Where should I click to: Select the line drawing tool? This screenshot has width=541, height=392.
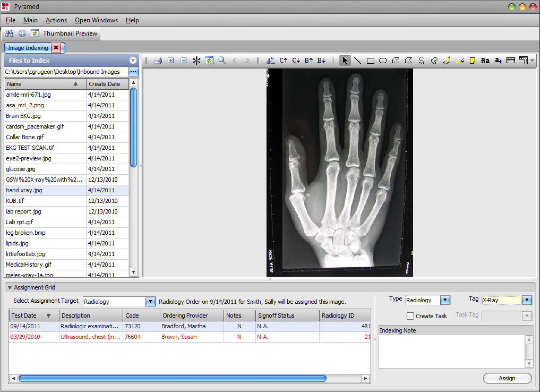[x=357, y=61]
